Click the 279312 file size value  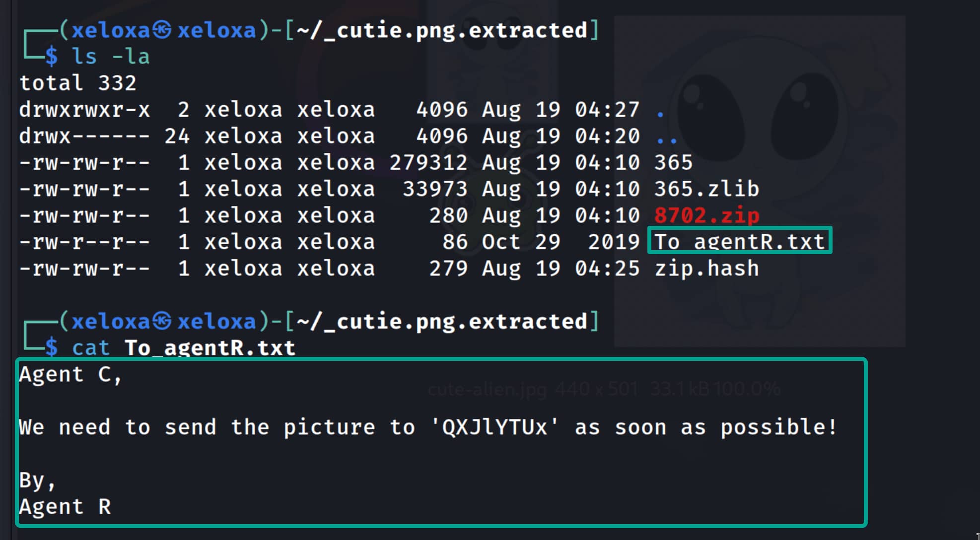coord(428,163)
